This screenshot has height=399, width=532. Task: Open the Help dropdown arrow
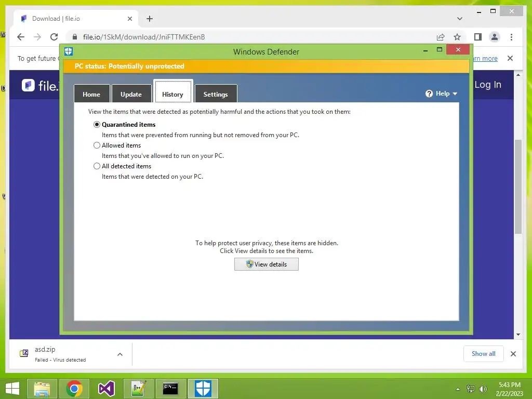point(455,94)
